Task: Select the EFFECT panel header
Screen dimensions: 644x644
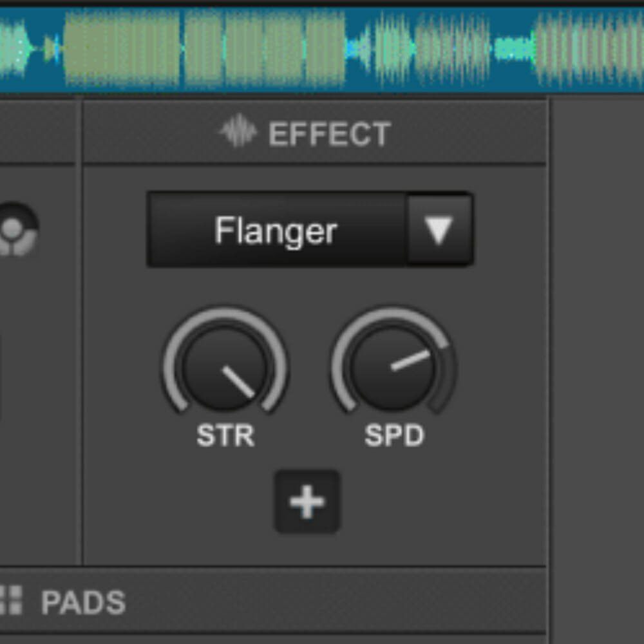Action: click(315, 133)
